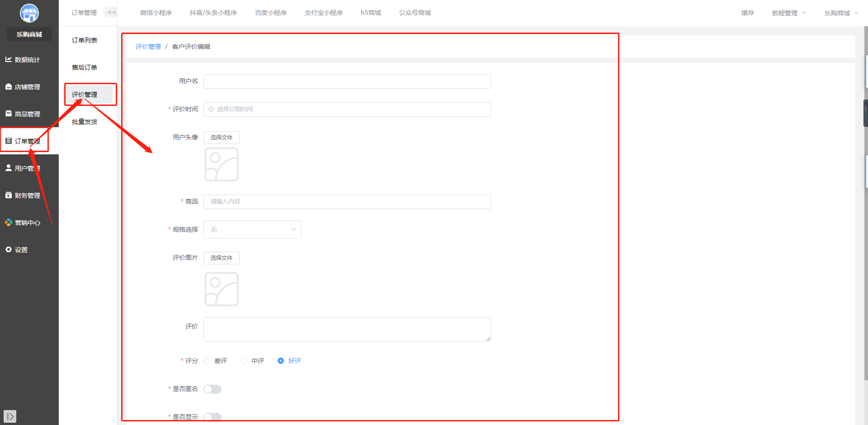The height and width of the screenshot is (425, 868).
Task: Click 评价管理 breadcrumb link
Action: [148, 47]
